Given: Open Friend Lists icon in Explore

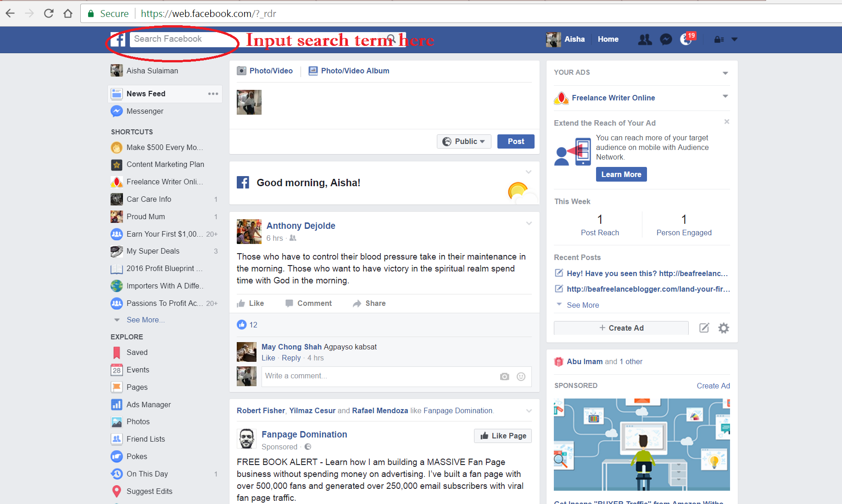Looking at the screenshot, I should click(x=117, y=439).
